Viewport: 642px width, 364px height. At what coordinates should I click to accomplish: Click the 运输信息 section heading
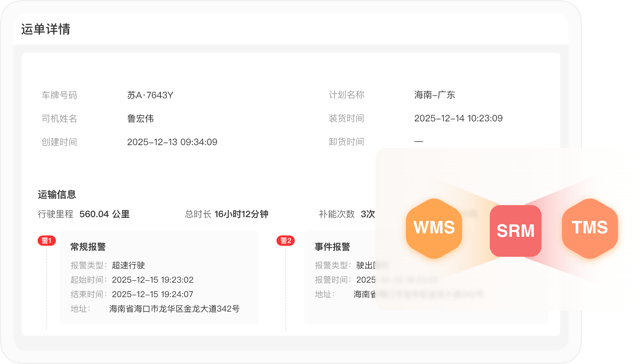tap(57, 195)
